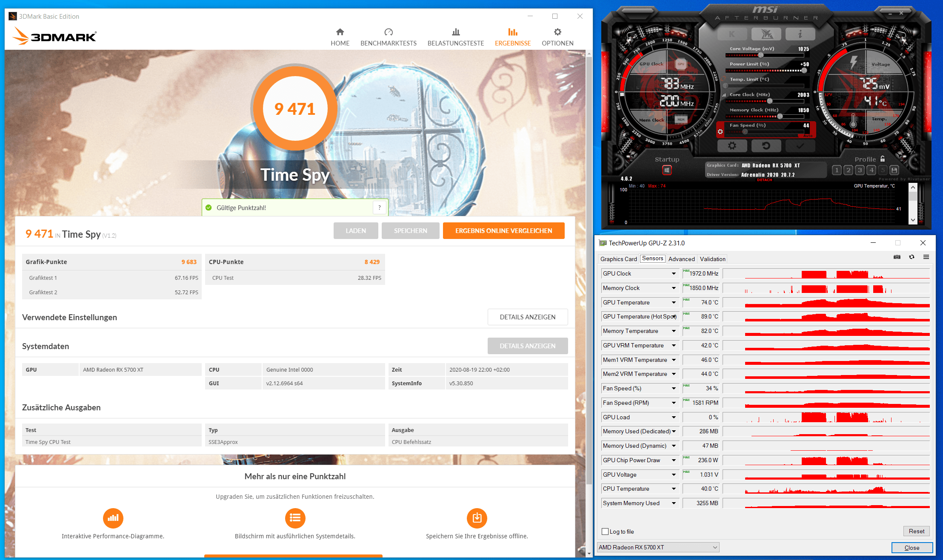943x560 pixels.
Task: Take a GPU-Z screenshot with the camera icon
Action: [897, 257]
